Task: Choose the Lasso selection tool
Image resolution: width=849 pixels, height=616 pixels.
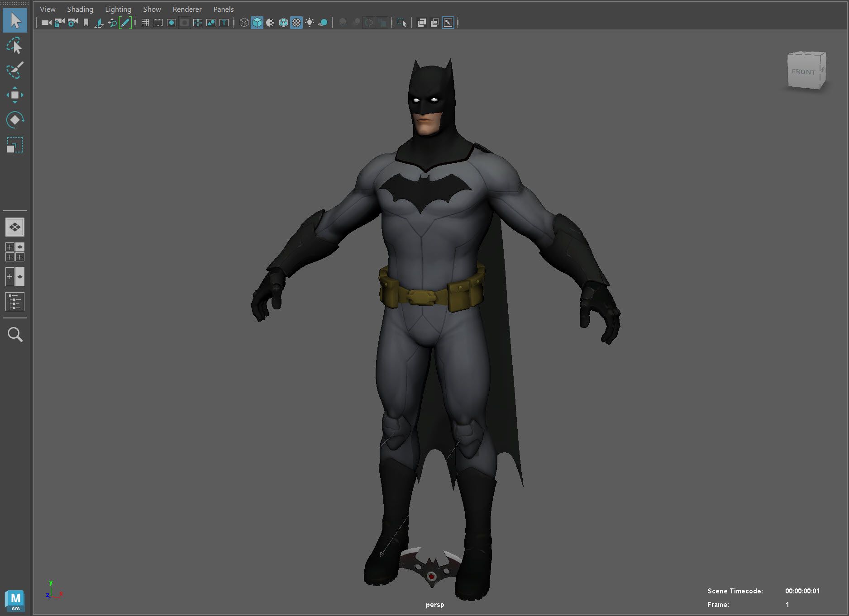Action: coord(15,46)
